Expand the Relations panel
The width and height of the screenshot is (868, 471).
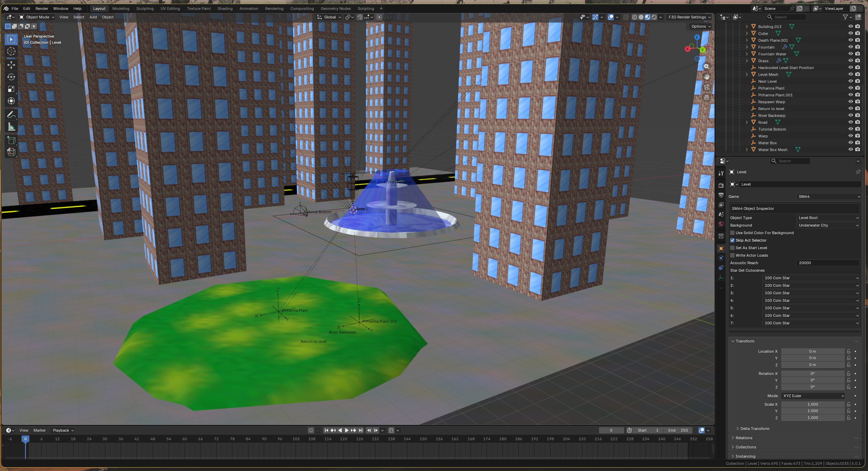pos(744,438)
